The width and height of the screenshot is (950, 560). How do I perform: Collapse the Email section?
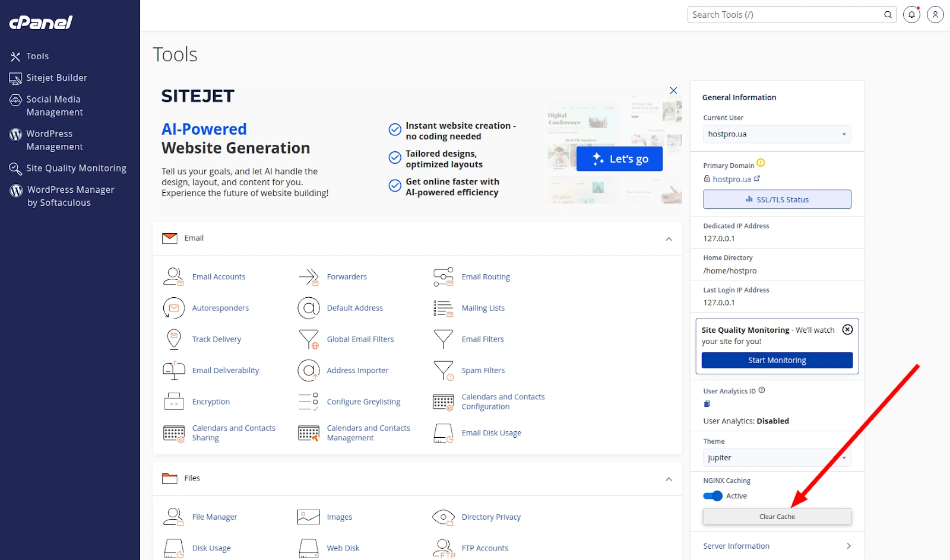coord(669,239)
